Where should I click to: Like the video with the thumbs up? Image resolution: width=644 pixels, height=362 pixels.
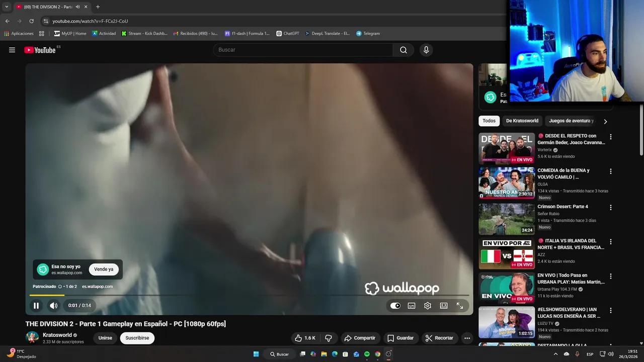click(x=305, y=338)
